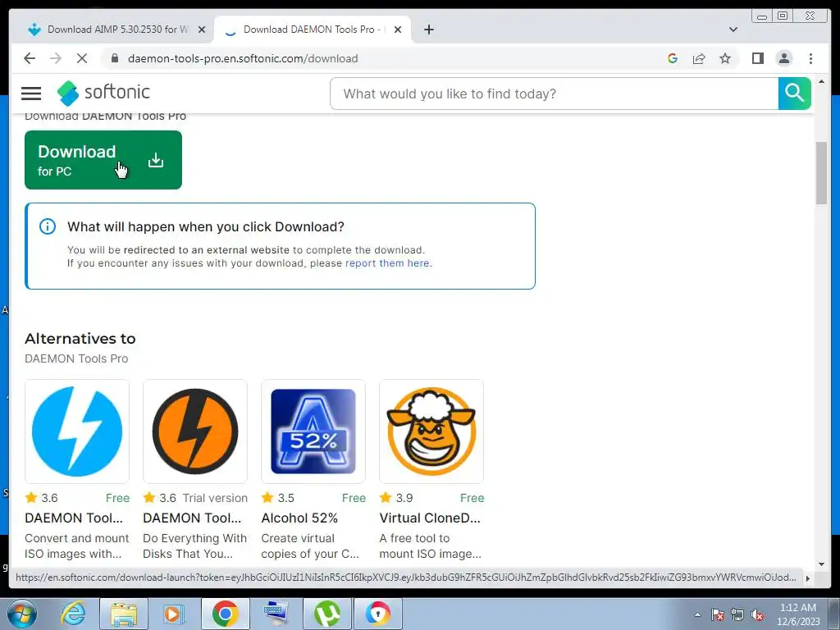This screenshot has width=840, height=630.
Task: Click the A free tool to mount description
Action: click(430, 546)
